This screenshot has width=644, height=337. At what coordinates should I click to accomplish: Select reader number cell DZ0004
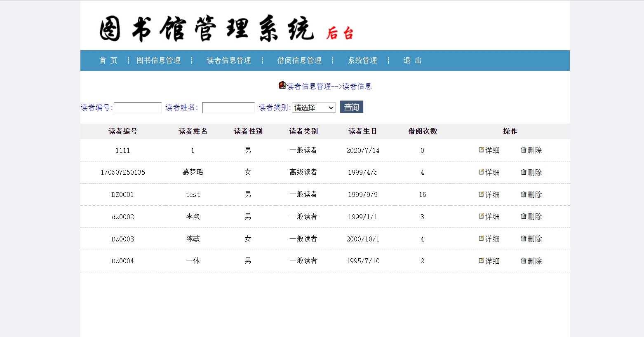click(123, 261)
